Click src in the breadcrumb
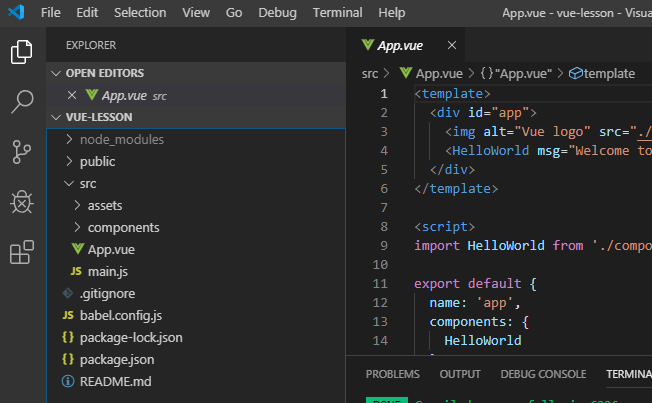652x403 pixels. 370,74
